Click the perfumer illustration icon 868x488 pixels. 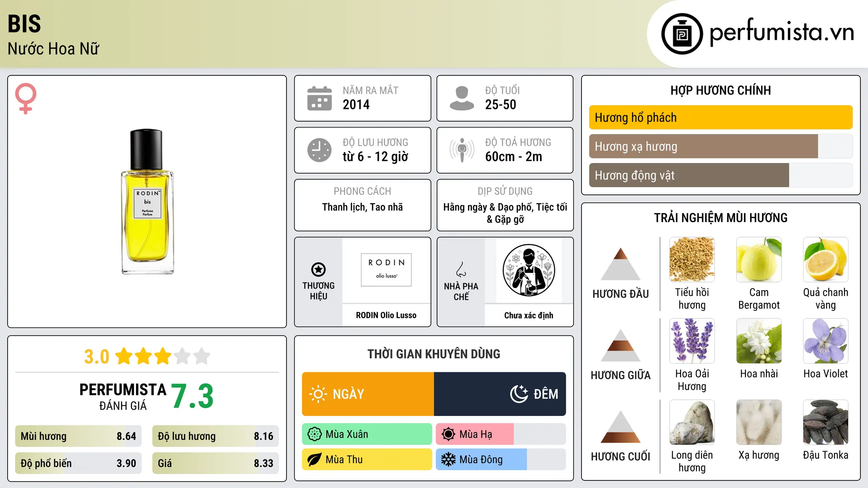[529, 270]
